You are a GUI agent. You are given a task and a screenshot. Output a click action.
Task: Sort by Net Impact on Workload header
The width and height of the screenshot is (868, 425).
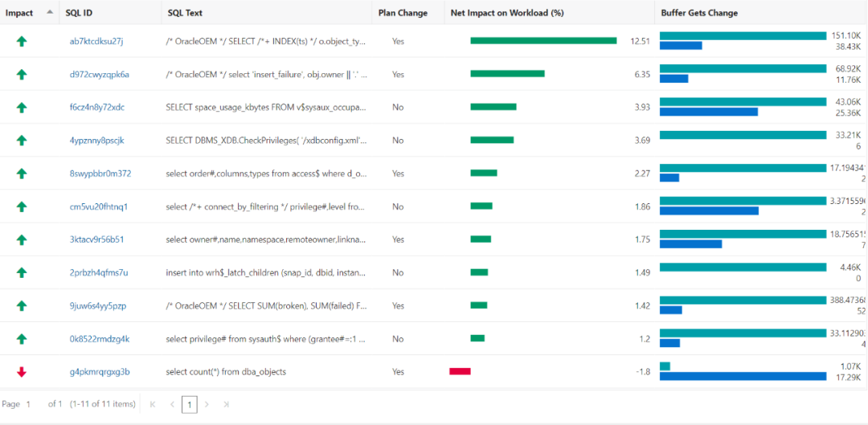point(506,13)
